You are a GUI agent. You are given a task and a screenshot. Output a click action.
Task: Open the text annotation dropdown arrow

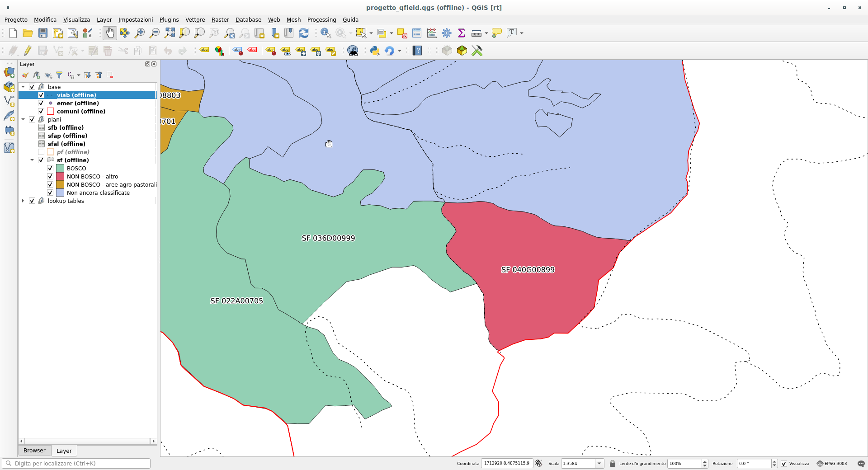pyautogui.click(x=522, y=33)
